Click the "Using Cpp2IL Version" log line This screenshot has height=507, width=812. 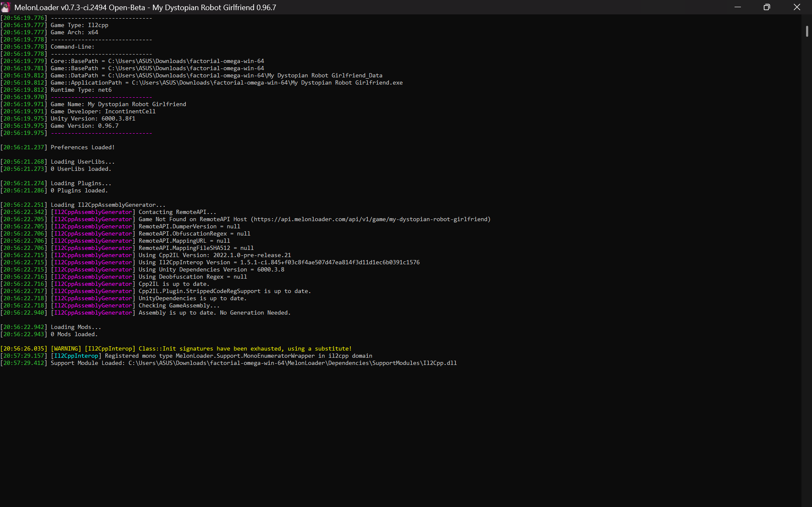coord(146,255)
